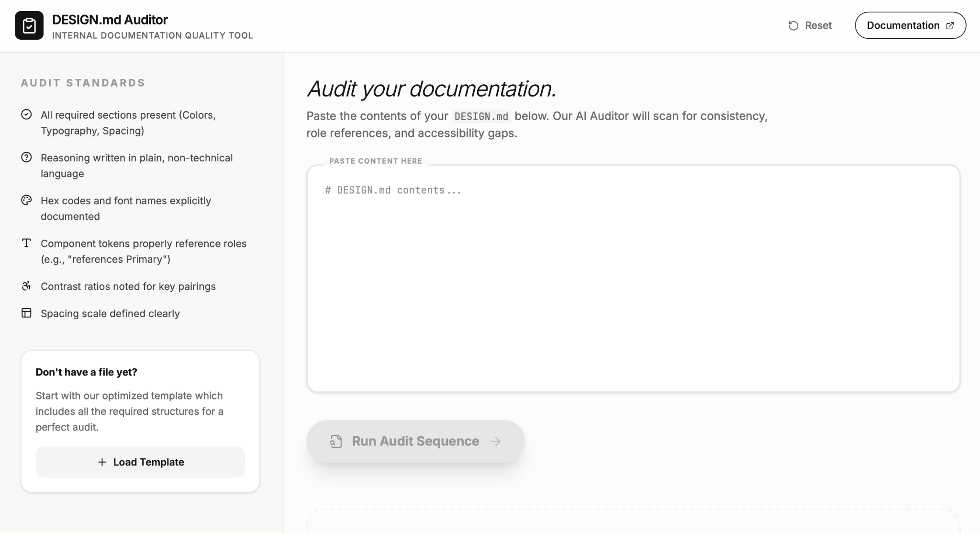Click 'INTERNAL DOCUMENTATION QUALITY TOOL' subtitle
This screenshot has height=533, width=980.
(x=153, y=35)
